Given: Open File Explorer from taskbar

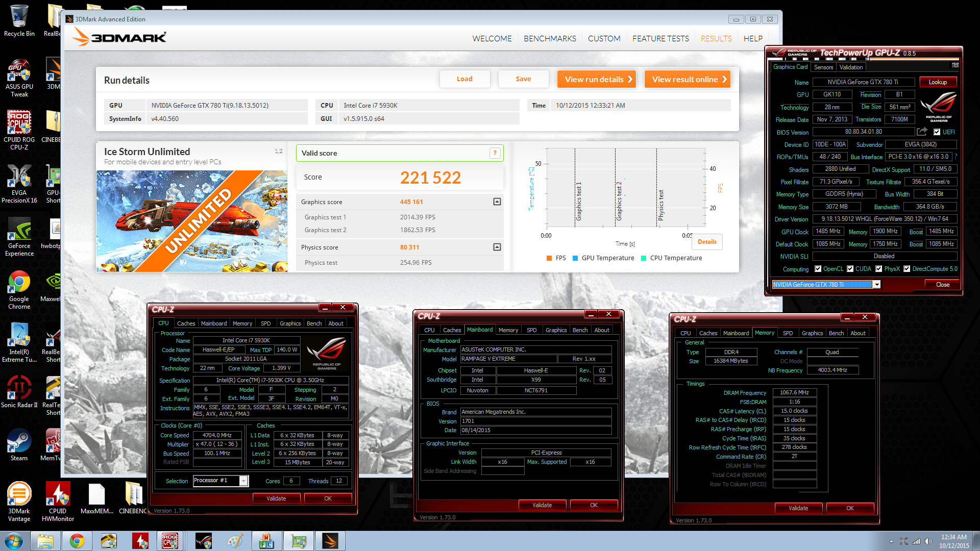Looking at the screenshot, I should click(45, 541).
